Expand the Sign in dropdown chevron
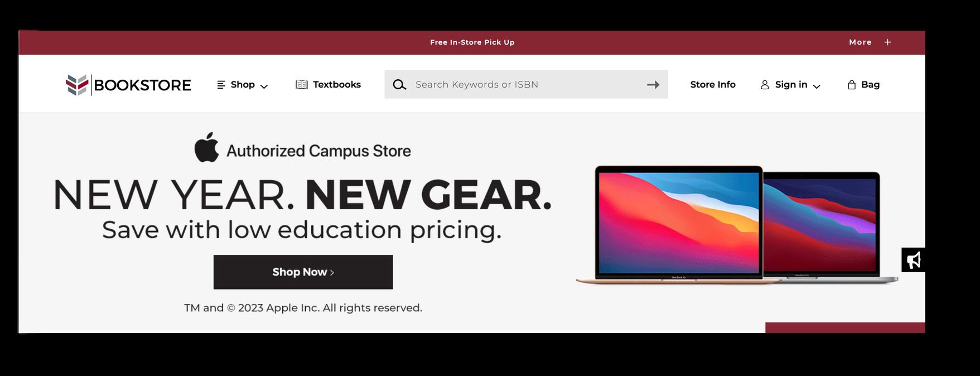980x376 pixels. point(817,86)
